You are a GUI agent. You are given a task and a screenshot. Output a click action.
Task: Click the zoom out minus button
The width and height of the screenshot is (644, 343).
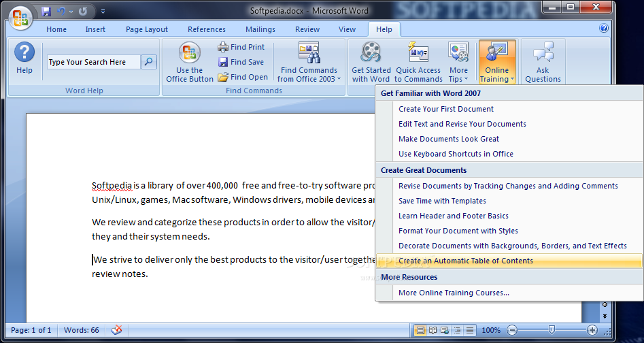click(x=512, y=330)
